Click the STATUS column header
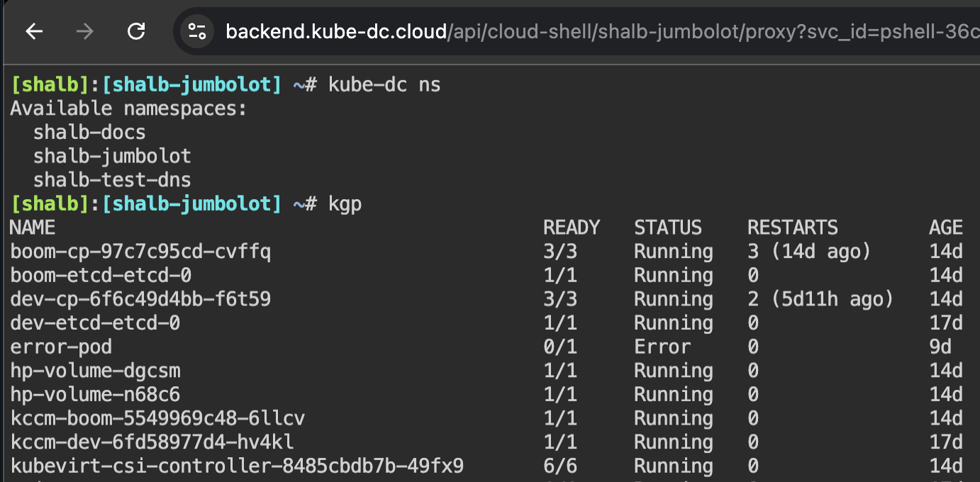Viewport: 980px width, 482px height. click(667, 228)
